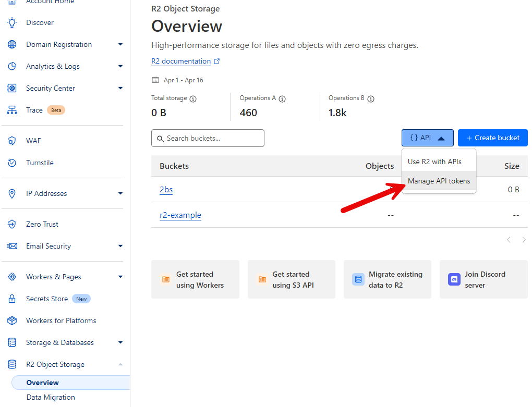This screenshot has width=532, height=407.
Task: Click the R2 Object Storage database icon
Action: pyautogui.click(x=12, y=364)
